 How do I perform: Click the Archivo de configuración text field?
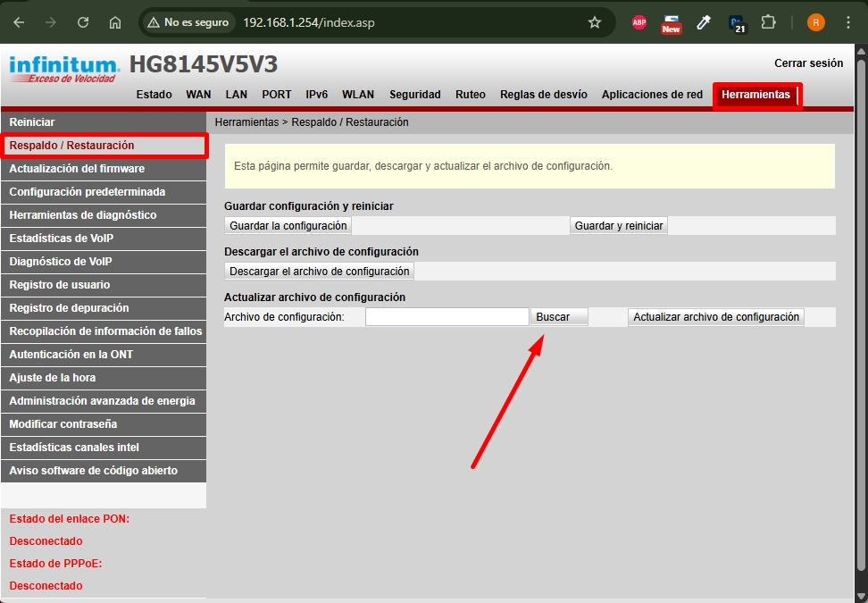[447, 316]
